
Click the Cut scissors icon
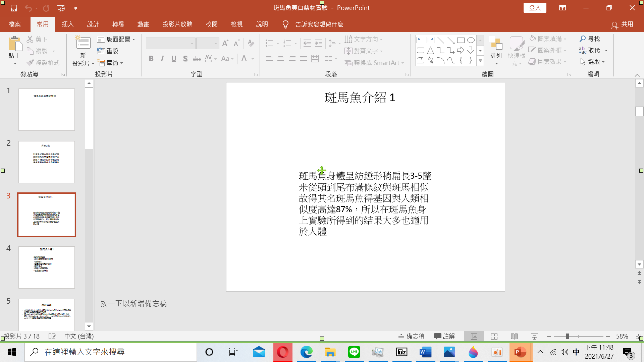[30, 39]
